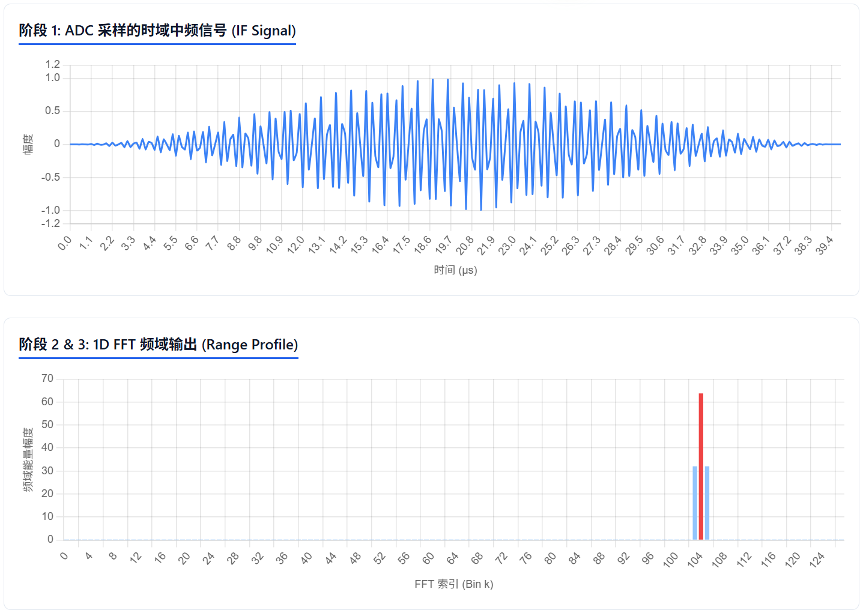Click the "30" tick on the FFT y-axis
Image resolution: width=863 pixels, height=616 pixels.
[x=47, y=471]
